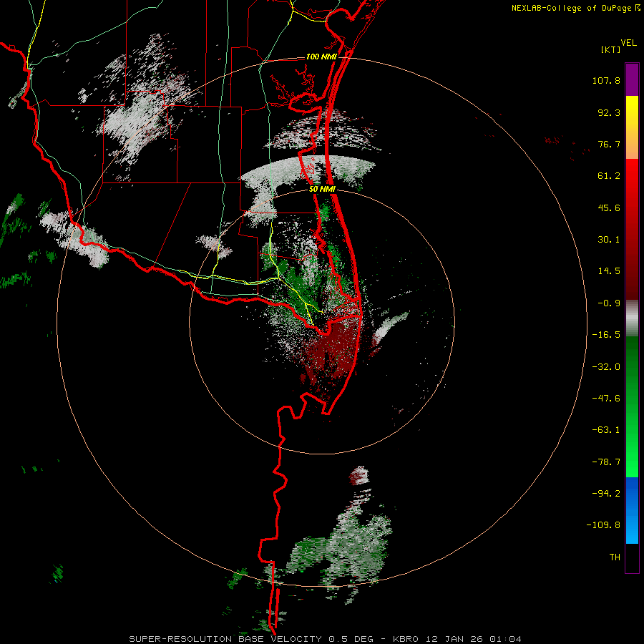This screenshot has width=644, height=644.
Task: Click the [KT] units label
Action: pyautogui.click(x=610, y=49)
